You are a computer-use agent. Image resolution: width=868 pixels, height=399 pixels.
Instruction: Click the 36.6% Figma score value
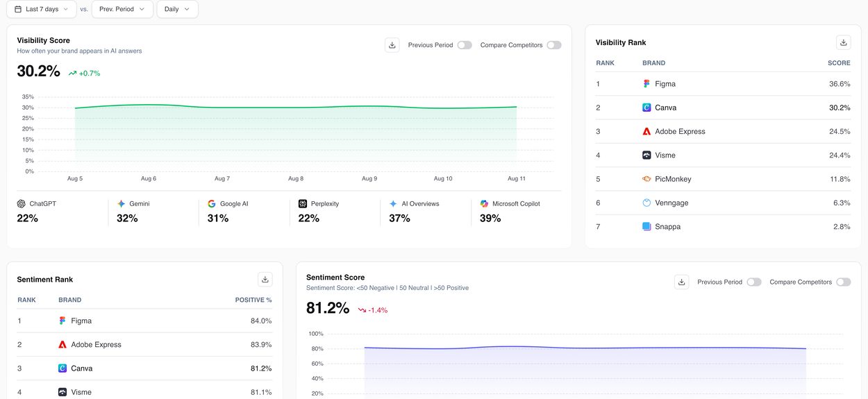pyautogui.click(x=840, y=84)
